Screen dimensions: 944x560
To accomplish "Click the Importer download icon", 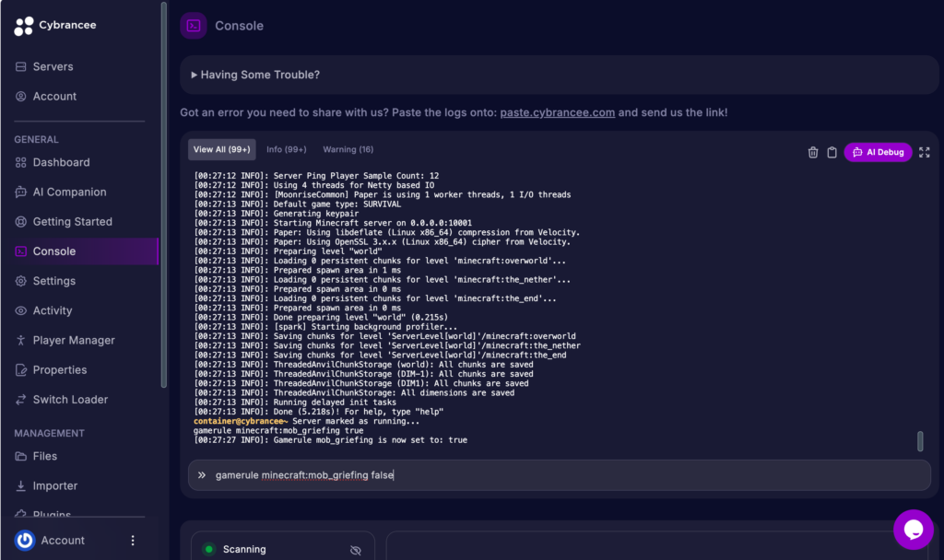I will (21, 485).
